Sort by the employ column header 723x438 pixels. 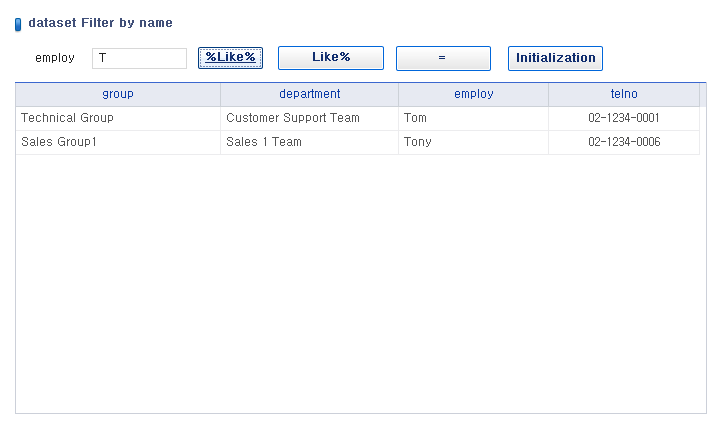click(x=474, y=95)
